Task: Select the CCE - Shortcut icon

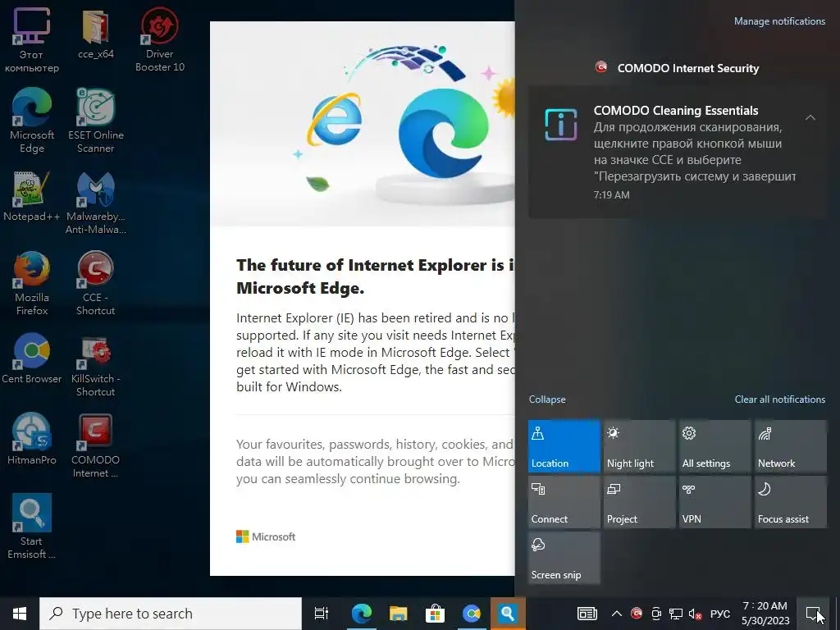Action: 95,283
